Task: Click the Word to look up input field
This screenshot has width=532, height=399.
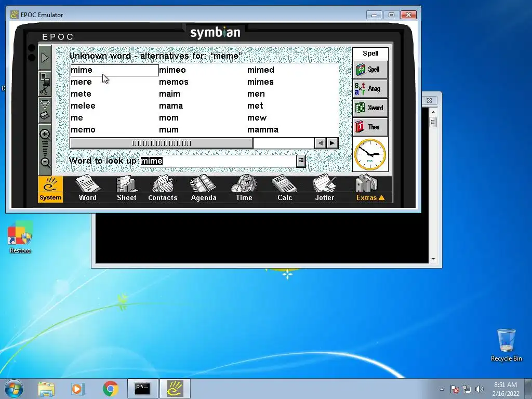Action: [219, 161]
